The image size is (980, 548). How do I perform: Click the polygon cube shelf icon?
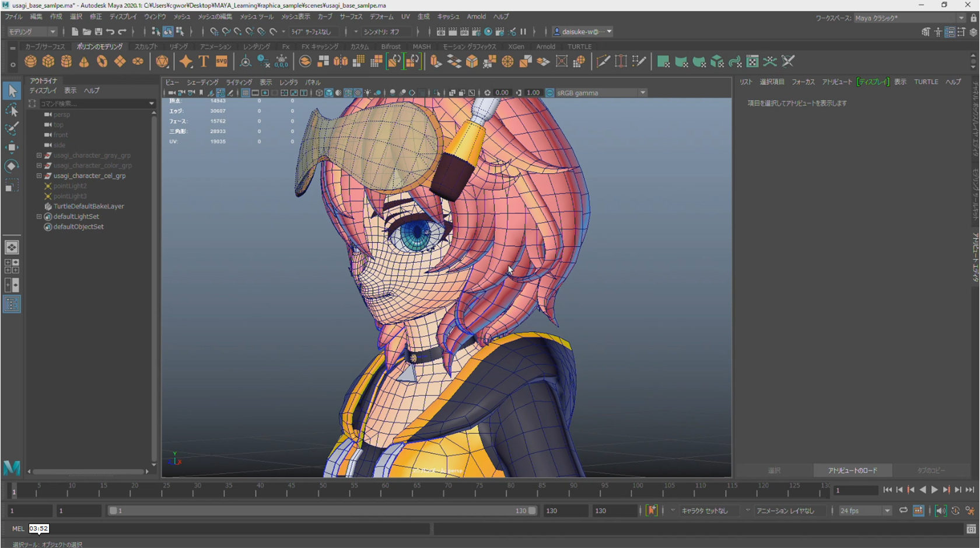click(48, 61)
